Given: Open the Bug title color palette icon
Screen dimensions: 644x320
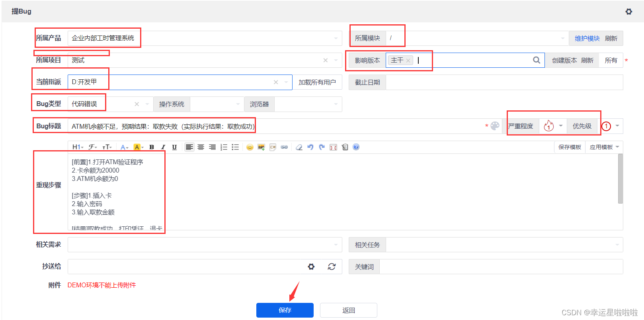Looking at the screenshot, I should pyautogui.click(x=495, y=126).
